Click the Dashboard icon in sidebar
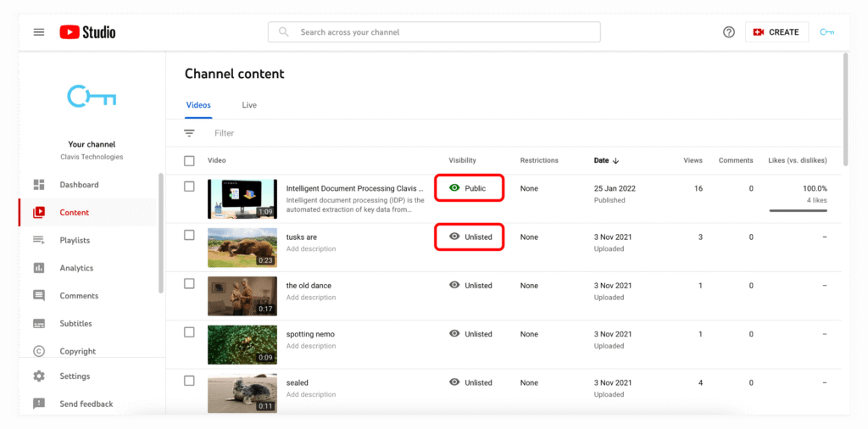 (39, 185)
